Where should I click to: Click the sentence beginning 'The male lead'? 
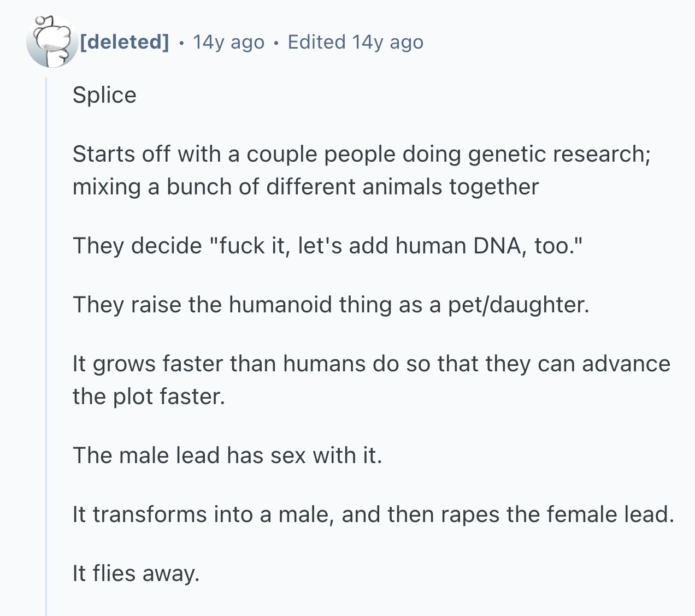click(227, 455)
